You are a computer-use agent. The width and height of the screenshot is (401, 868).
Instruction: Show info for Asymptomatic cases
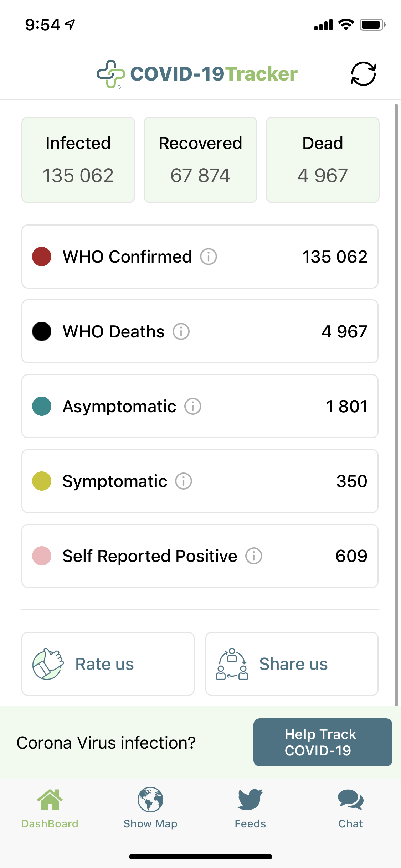click(x=193, y=406)
